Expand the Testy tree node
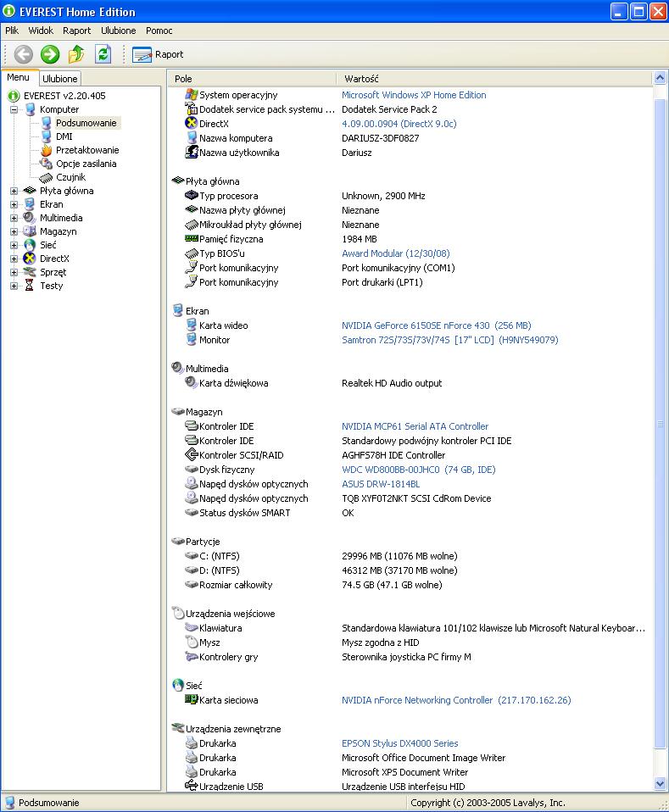The image size is (669, 812). [14, 286]
